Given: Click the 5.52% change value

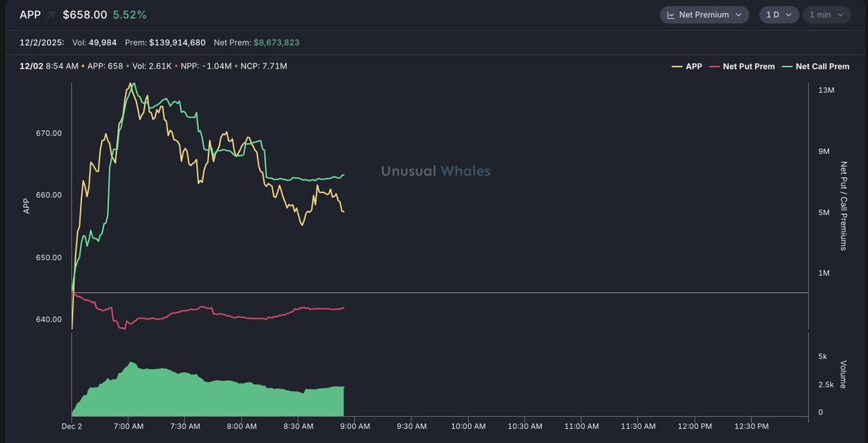Looking at the screenshot, I should coord(129,14).
